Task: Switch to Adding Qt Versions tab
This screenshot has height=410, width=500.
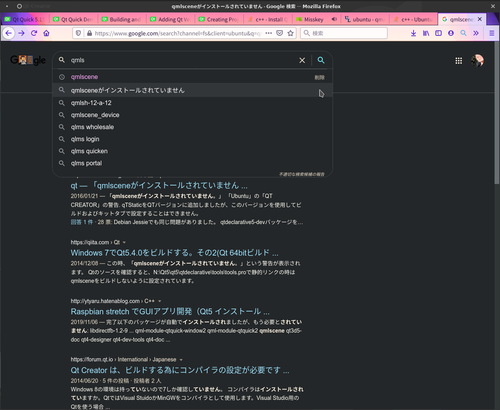Action: click(171, 19)
